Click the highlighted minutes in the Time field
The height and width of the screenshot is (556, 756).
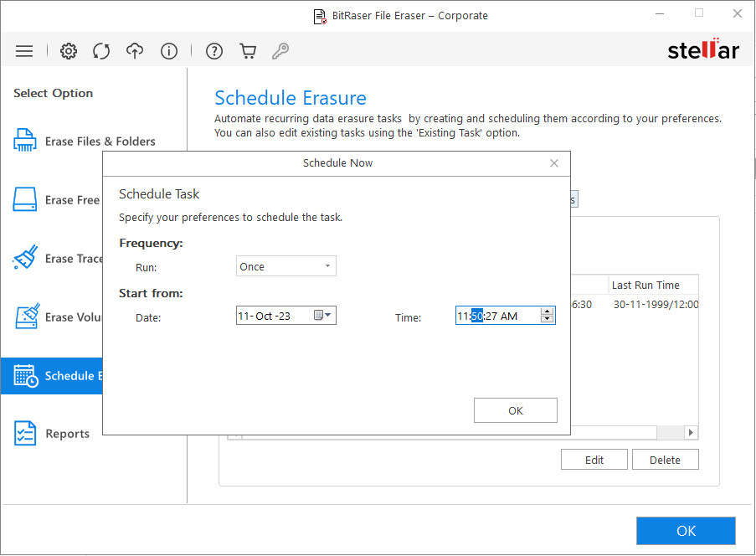477,316
